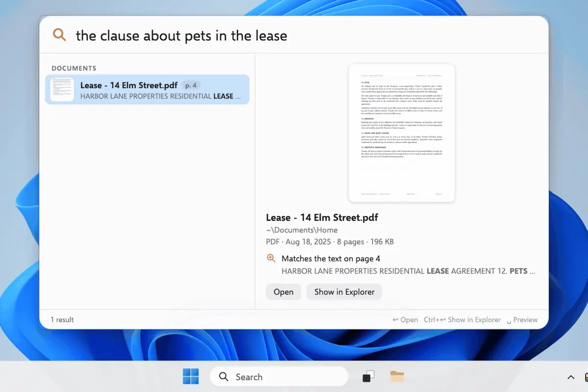Click the footer Ctrl+Enter Show in Explorer hint

[x=463, y=319]
